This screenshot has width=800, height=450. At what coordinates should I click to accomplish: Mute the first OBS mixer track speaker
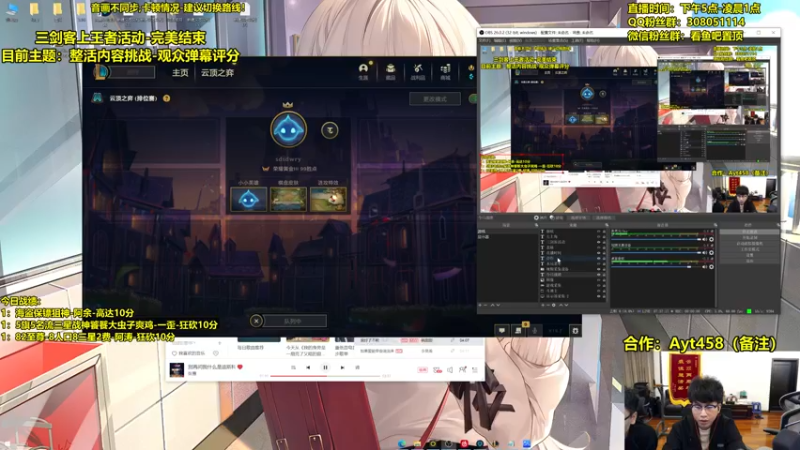point(705,239)
